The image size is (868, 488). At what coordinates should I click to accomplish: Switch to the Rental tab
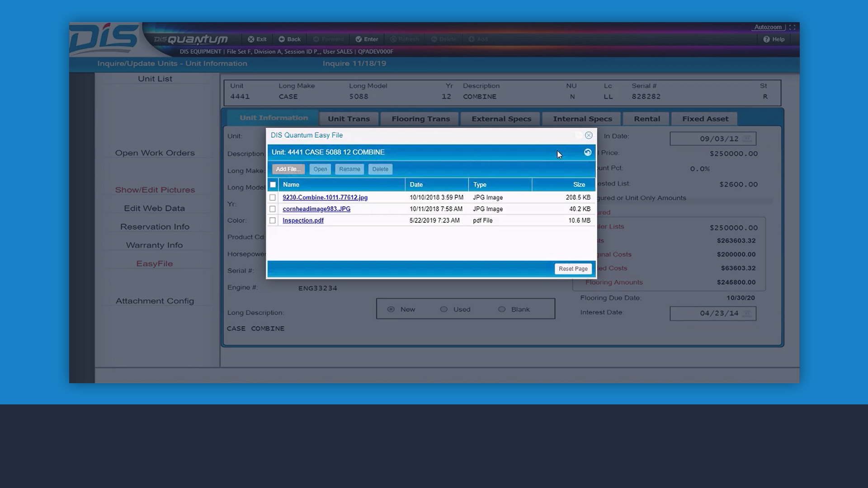[646, 119]
